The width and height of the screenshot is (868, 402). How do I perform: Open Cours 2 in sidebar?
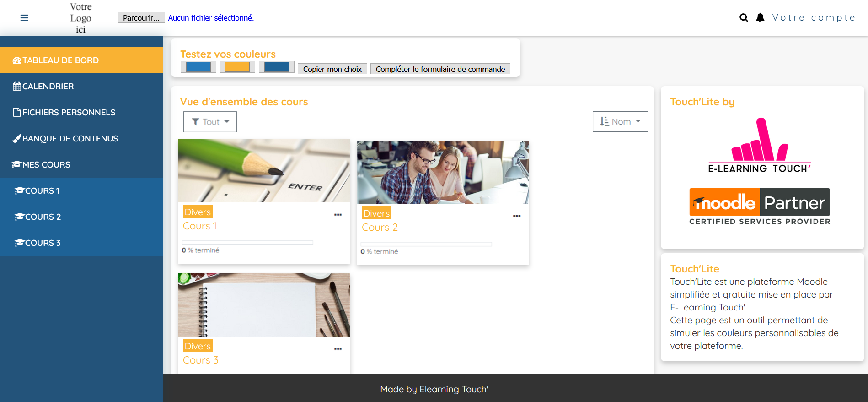(x=81, y=217)
